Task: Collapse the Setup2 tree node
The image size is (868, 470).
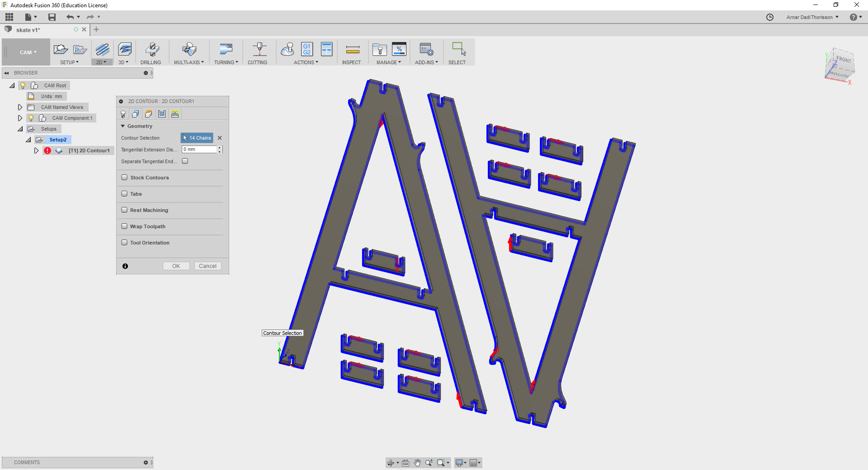Action: pos(28,140)
